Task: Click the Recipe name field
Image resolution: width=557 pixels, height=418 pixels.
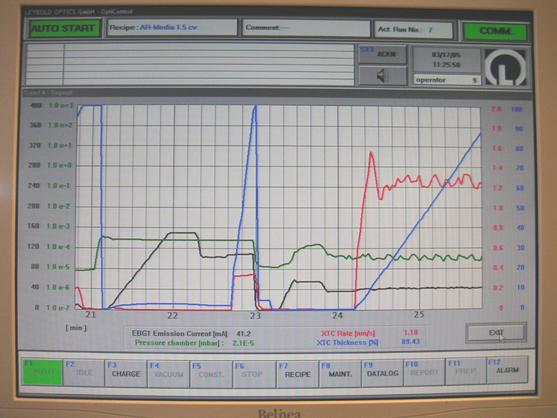Action: click(172, 27)
